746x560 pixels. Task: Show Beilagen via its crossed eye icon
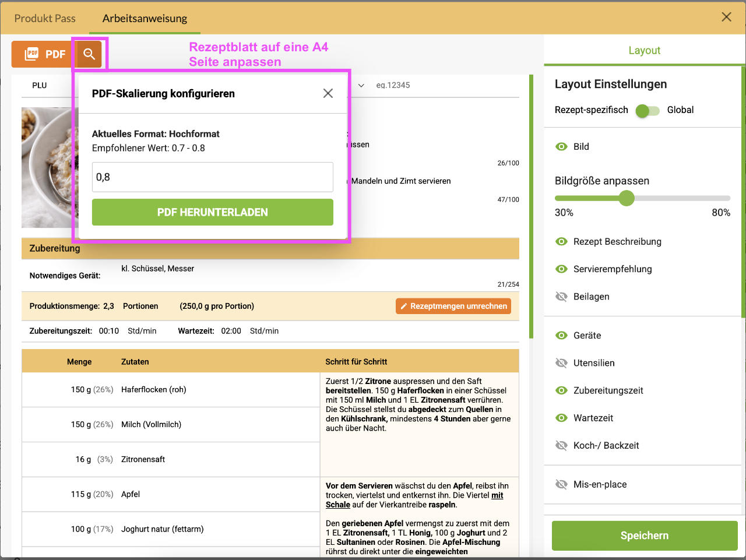click(x=561, y=297)
